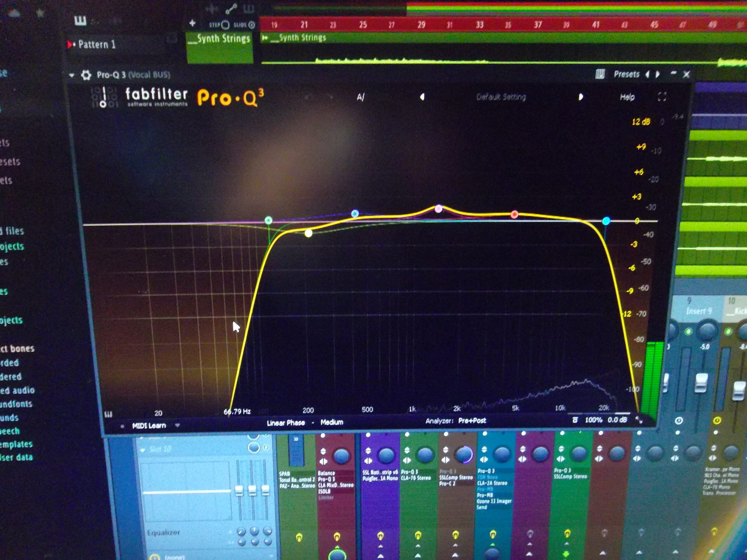Click the up-down arrows icon on the CLA-76 strip
Image resolution: width=747 pixels, height=560 pixels.
(406, 450)
